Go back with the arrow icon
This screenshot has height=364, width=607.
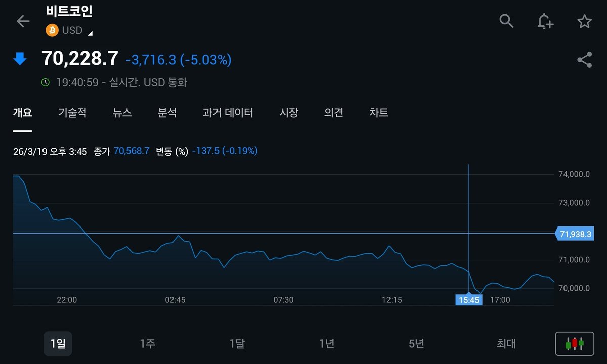(21, 21)
